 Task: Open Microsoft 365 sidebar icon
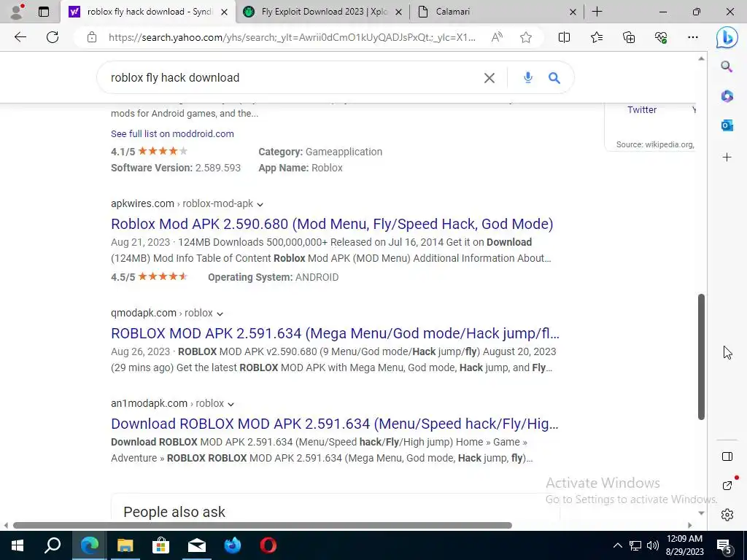click(727, 96)
